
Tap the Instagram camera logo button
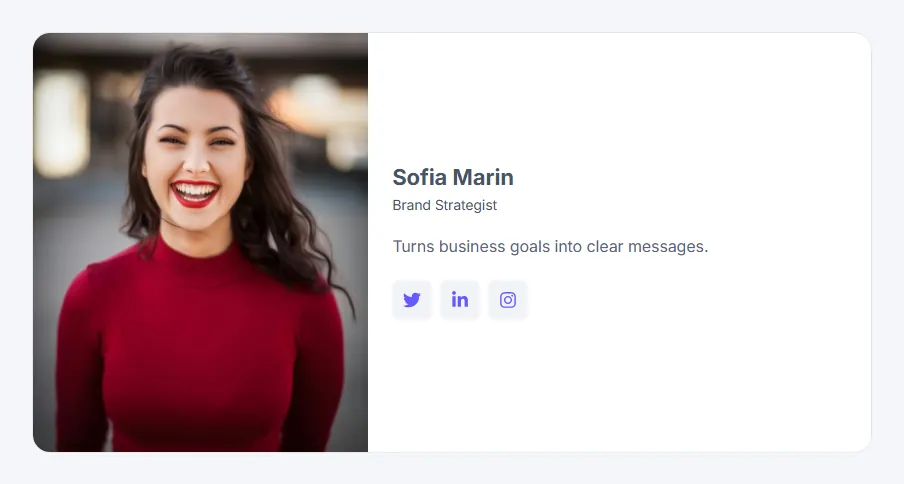click(507, 300)
